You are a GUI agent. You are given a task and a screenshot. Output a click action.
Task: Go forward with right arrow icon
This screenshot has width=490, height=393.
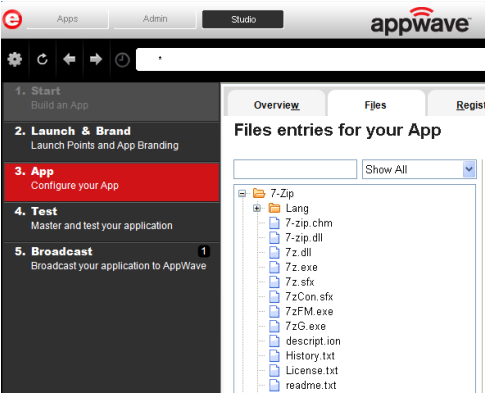[x=96, y=60]
